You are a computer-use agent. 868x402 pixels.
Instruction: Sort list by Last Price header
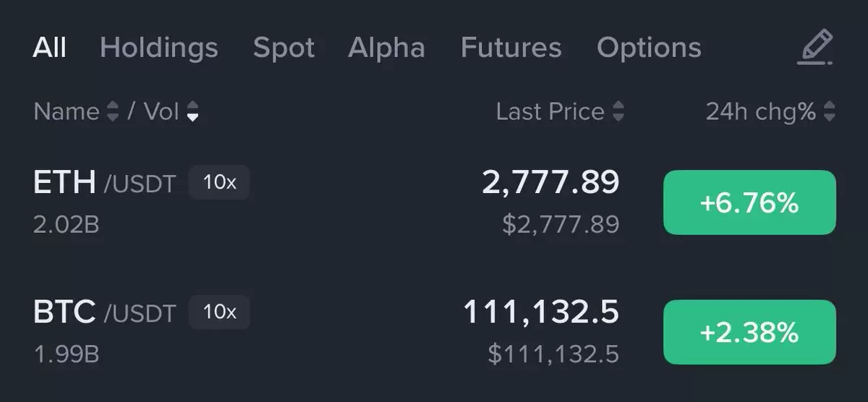click(x=550, y=111)
